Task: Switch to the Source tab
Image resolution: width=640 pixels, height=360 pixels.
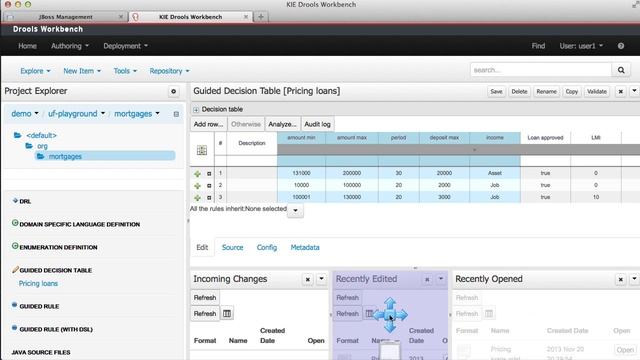Action: click(232, 248)
